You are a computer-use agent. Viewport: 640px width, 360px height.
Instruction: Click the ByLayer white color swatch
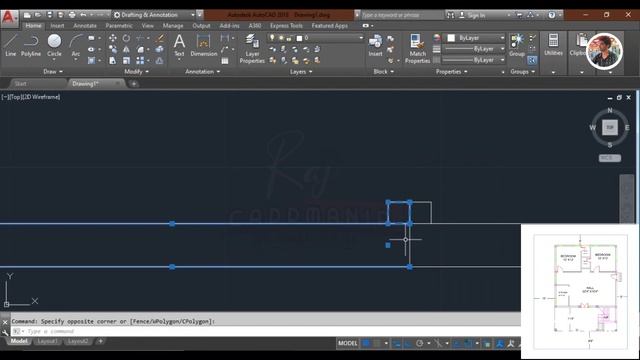tap(451, 38)
